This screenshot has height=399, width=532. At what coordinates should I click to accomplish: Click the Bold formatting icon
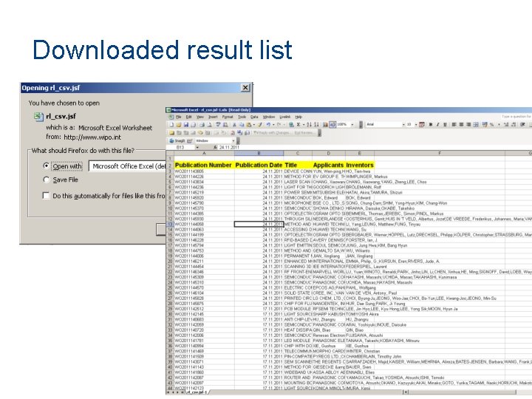click(x=431, y=125)
